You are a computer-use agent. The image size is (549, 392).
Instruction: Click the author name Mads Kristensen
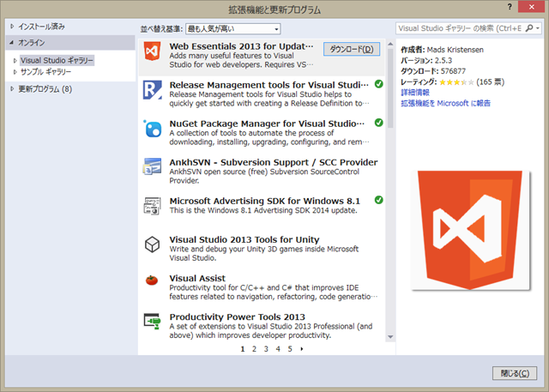[455, 50]
